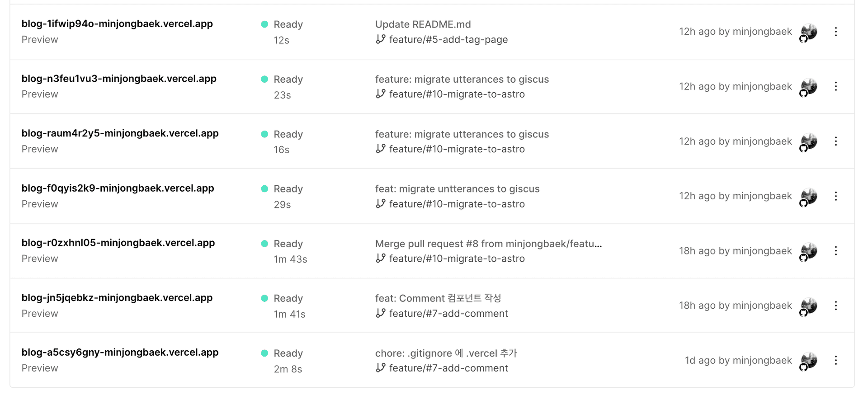Viewport: 868px width, 395px height.
Task: Select the Preview label under blog-f0qyis2k9
Action: (x=40, y=204)
